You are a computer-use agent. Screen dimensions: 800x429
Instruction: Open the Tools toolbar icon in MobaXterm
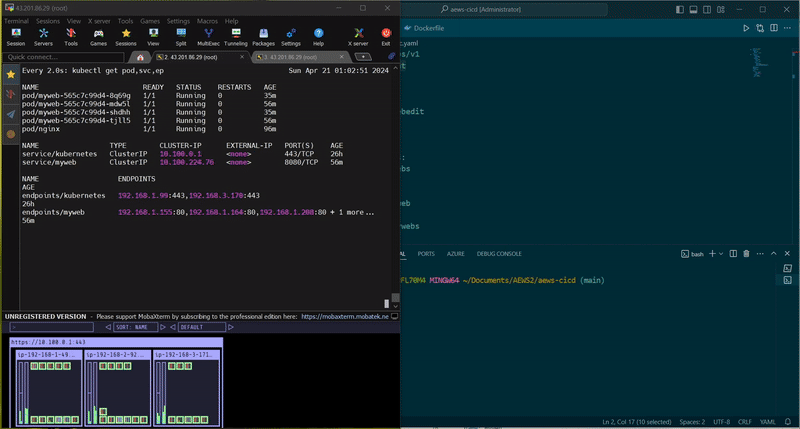coord(71,37)
